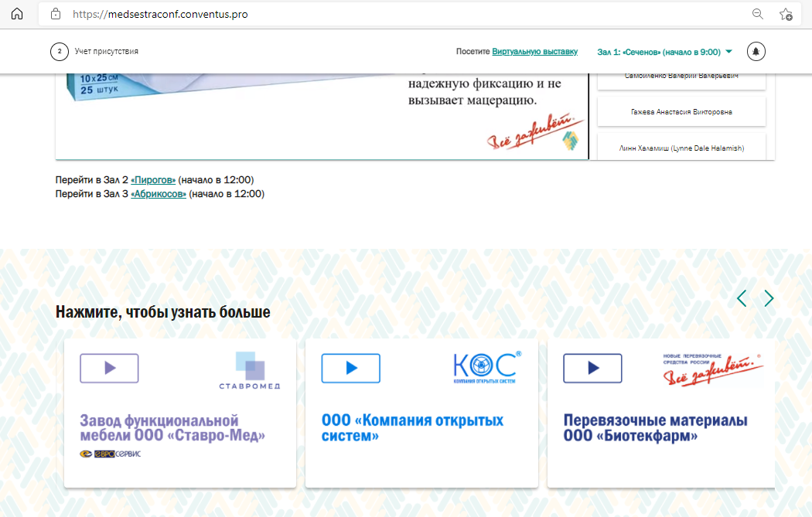Open Завод функциональной мебели Ставро-Мед title
Image resolution: width=812 pixels, height=517 pixels.
point(172,428)
